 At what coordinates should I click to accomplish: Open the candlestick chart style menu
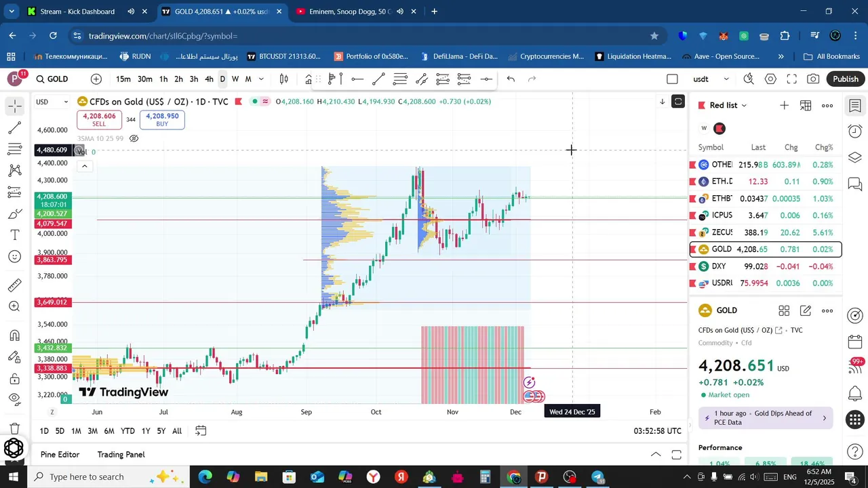284,79
